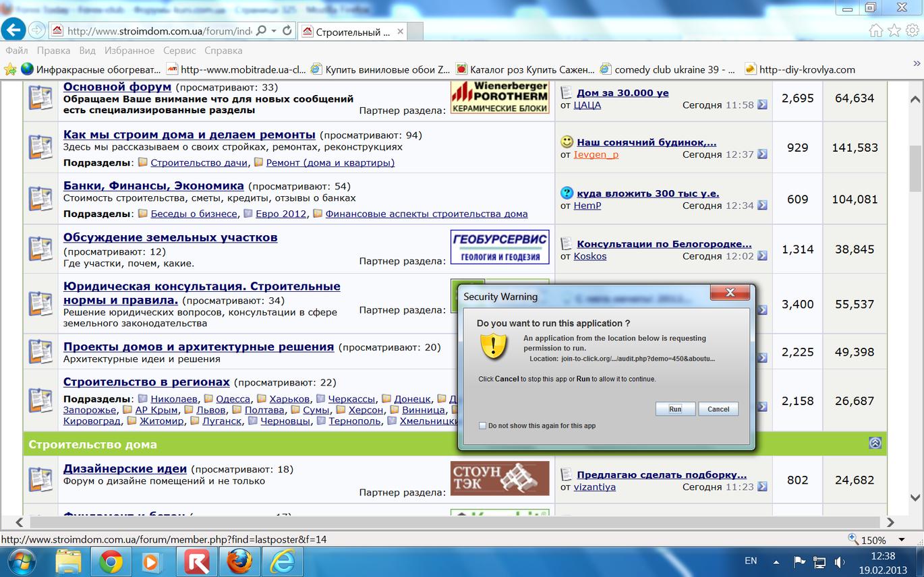
Task: Click the forum status icon beside Банки, Финансы, Экономика
Action: coord(40,198)
